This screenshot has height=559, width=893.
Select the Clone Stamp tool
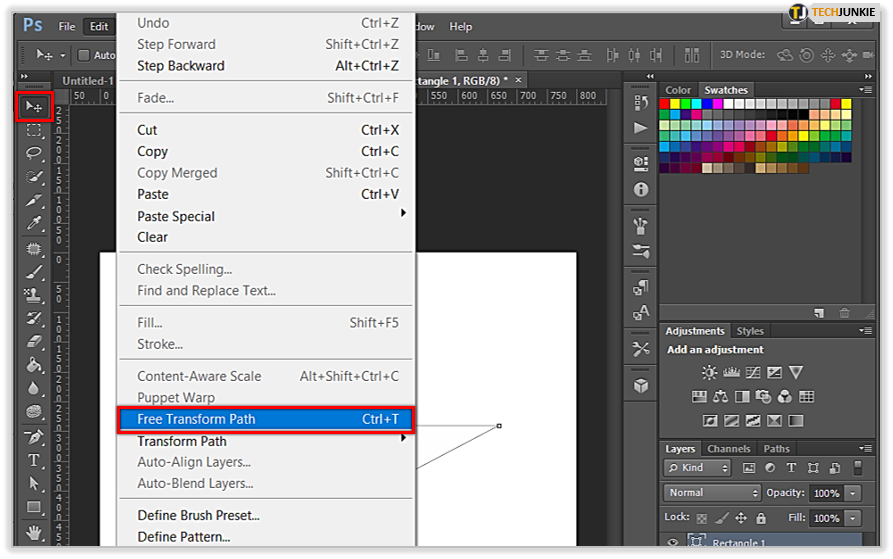pos(34,295)
